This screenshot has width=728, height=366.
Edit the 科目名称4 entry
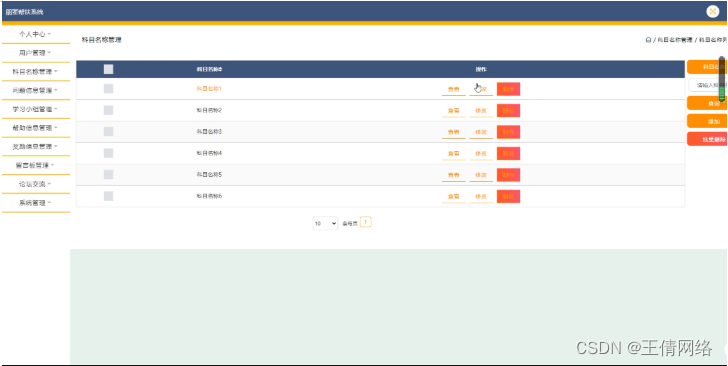pos(481,154)
